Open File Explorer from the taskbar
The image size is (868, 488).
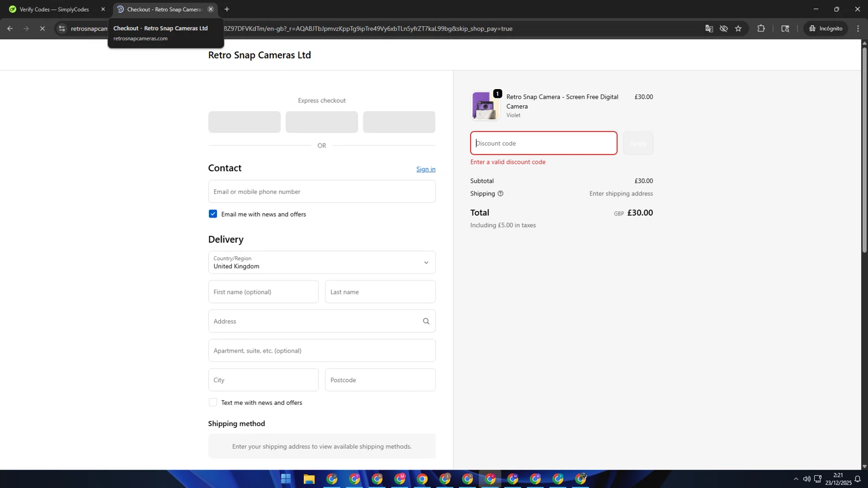309,479
